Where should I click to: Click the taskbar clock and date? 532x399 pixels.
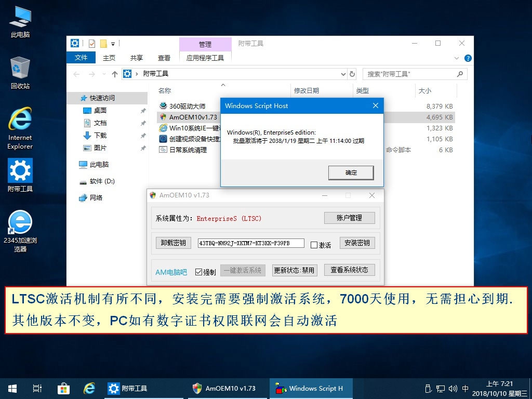pos(499,389)
